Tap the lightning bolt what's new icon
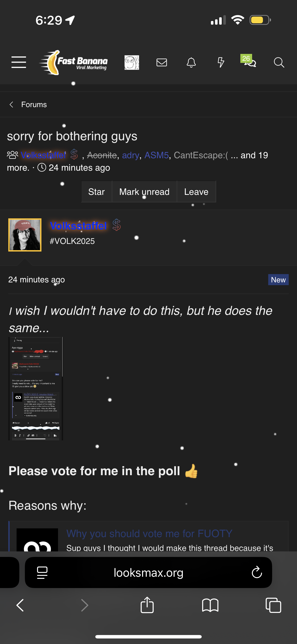Screen dimensions: 297x644 click(221, 62)
